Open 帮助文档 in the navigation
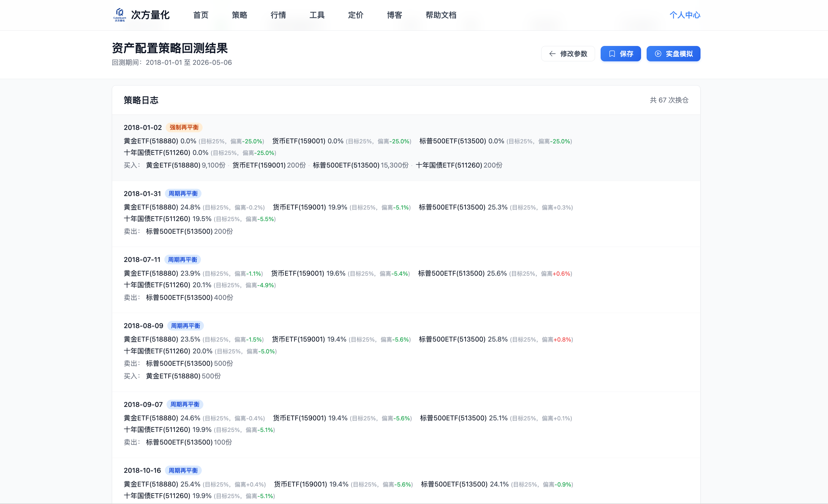 (441, 15)
